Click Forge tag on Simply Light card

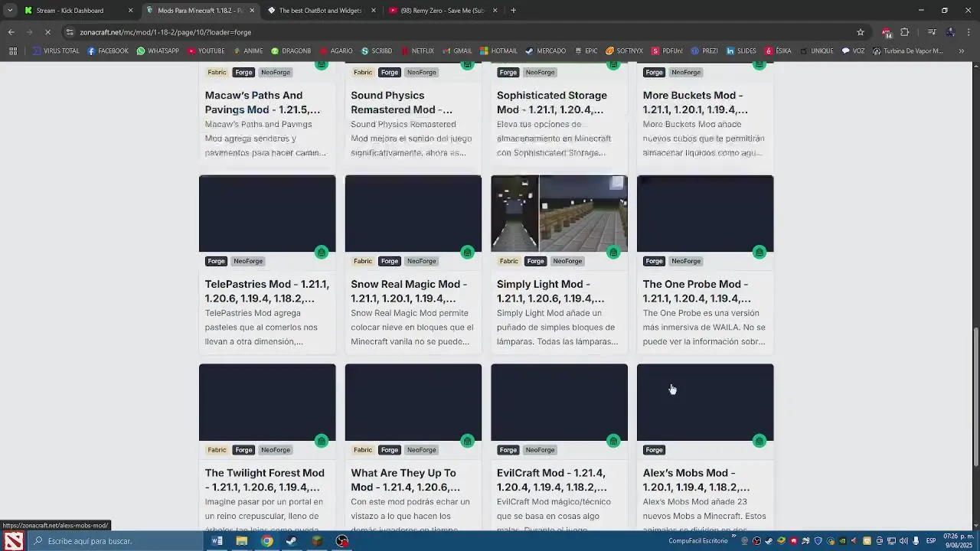point(535,261)
